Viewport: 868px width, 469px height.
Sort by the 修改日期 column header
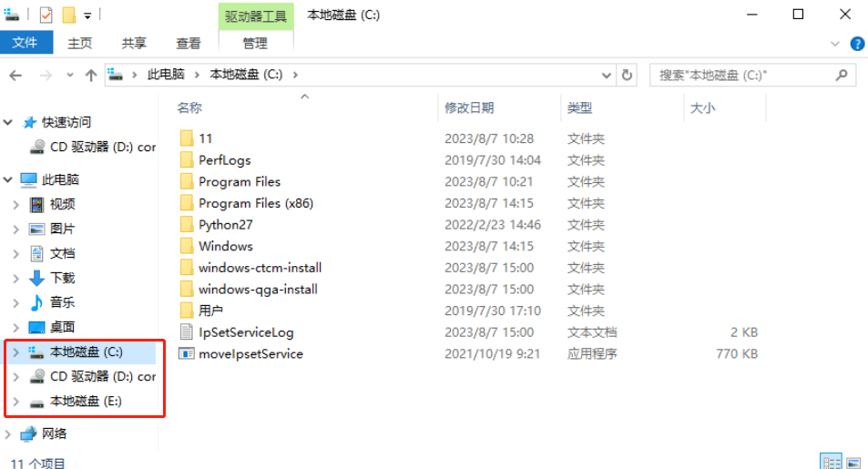click(469, 108)
